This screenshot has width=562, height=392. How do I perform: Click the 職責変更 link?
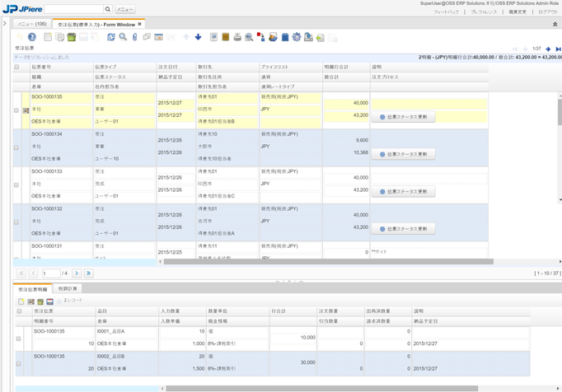point(518,12)
